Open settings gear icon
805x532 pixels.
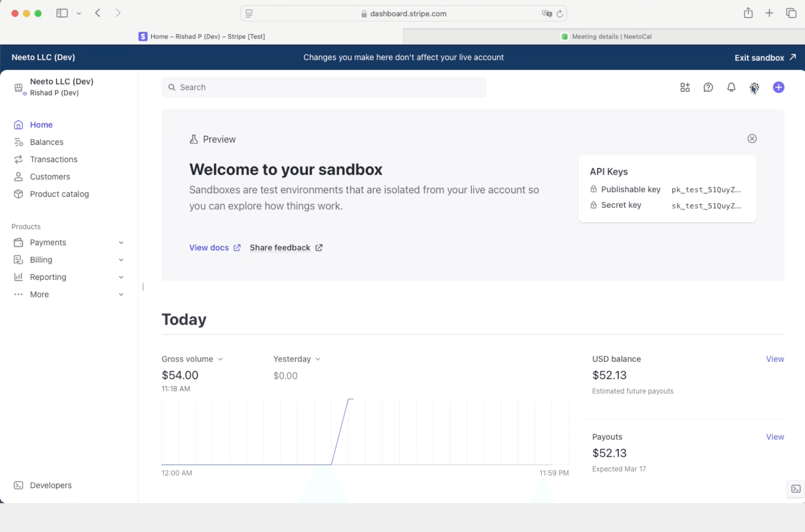click(x=754, y=87)
